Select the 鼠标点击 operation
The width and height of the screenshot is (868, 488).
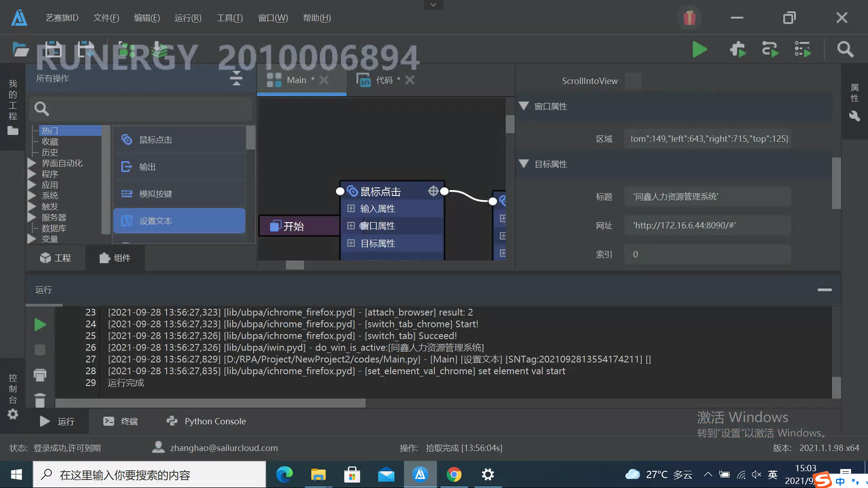(179, 140)
